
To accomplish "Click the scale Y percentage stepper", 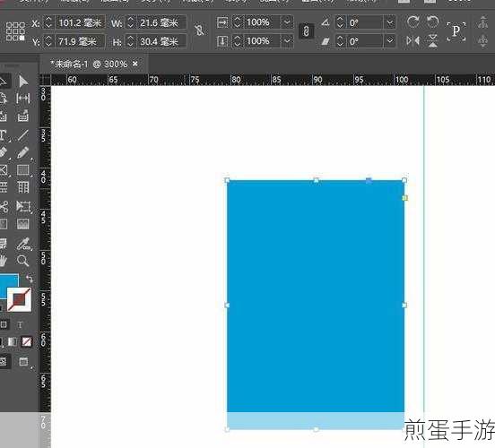I will (238, 41).
